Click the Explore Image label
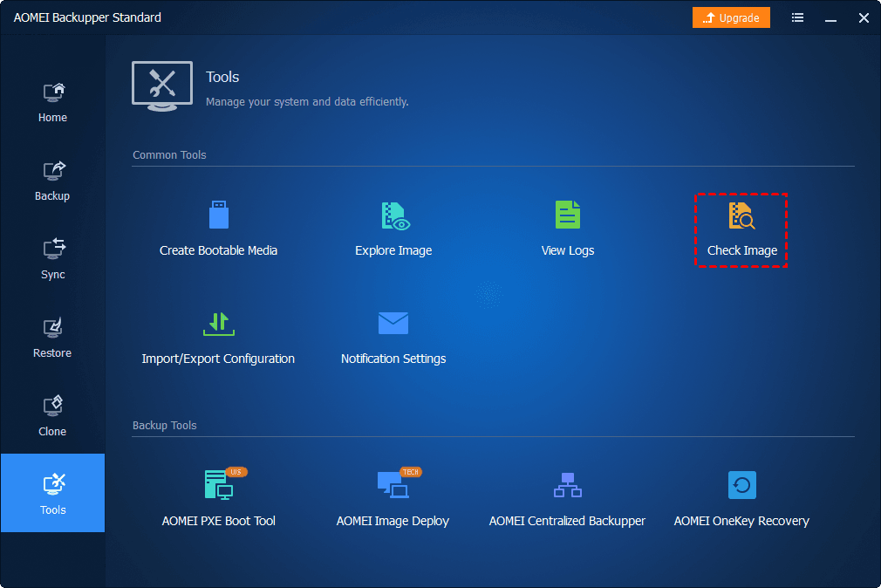The image size is (881, 588). 393,250
